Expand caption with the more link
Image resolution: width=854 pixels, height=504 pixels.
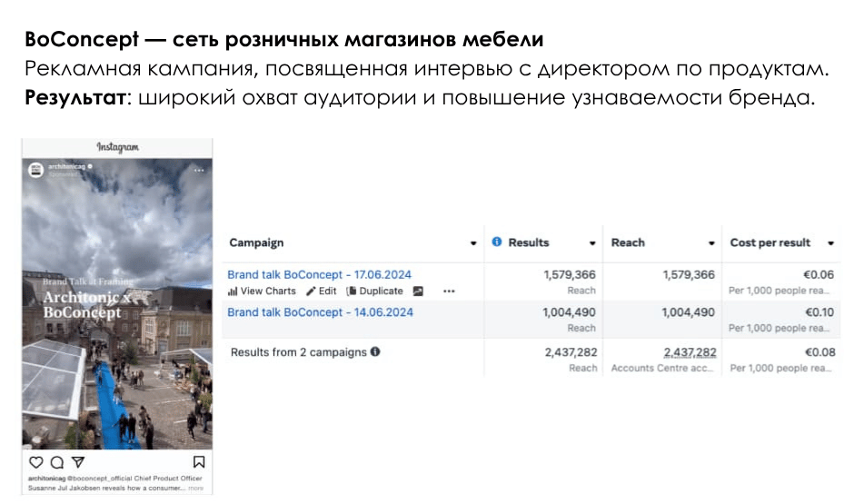click(x=196, y=489)
